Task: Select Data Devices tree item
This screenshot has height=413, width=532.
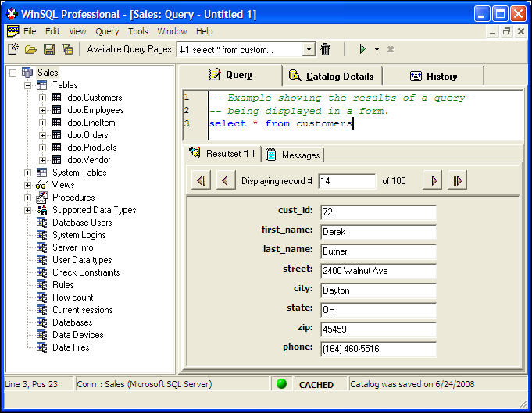Action: tap(77, 335)
